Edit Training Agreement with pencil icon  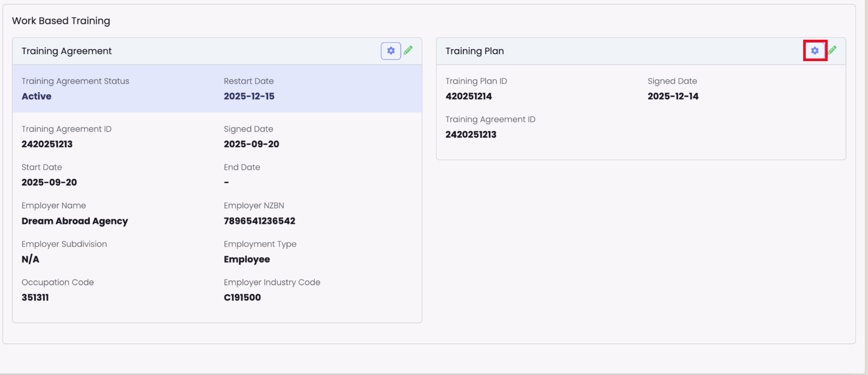(408, 50)
